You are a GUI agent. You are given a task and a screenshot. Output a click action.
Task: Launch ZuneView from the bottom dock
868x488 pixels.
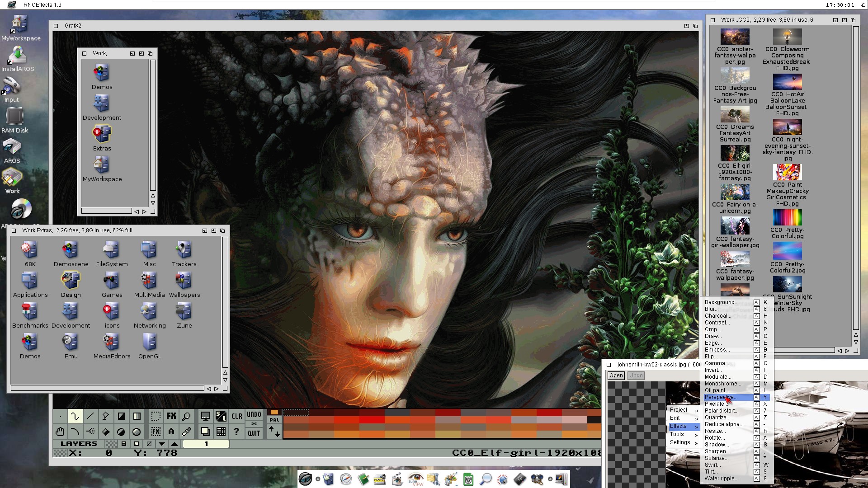415,479
